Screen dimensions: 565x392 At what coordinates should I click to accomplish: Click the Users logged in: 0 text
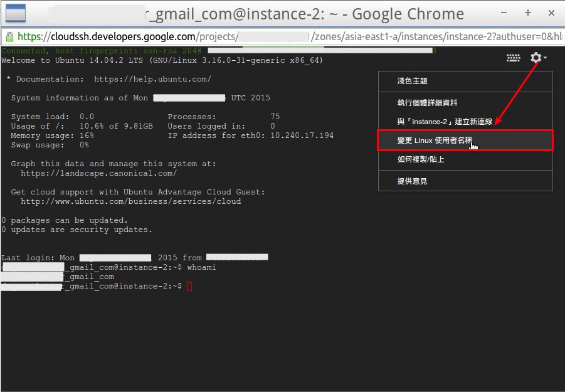(x=221, y=126)
